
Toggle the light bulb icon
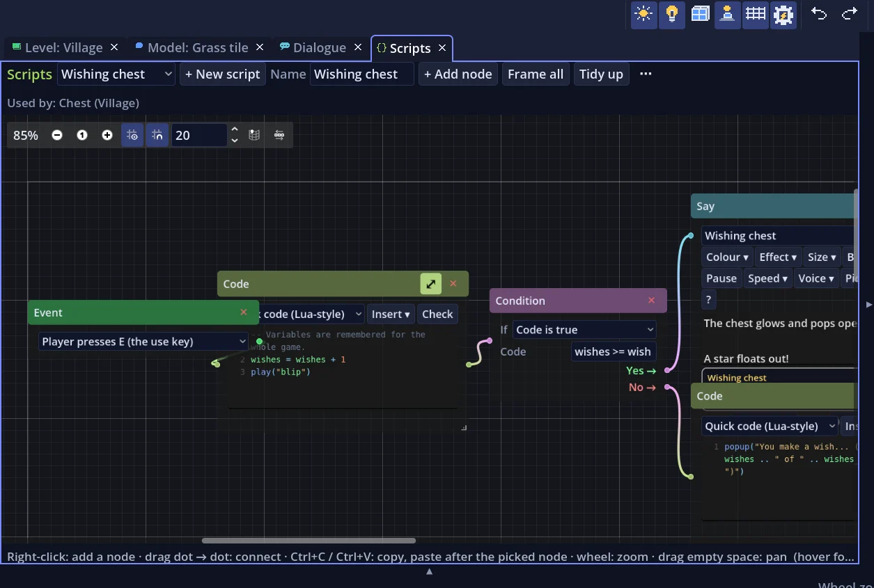point(671,15)
